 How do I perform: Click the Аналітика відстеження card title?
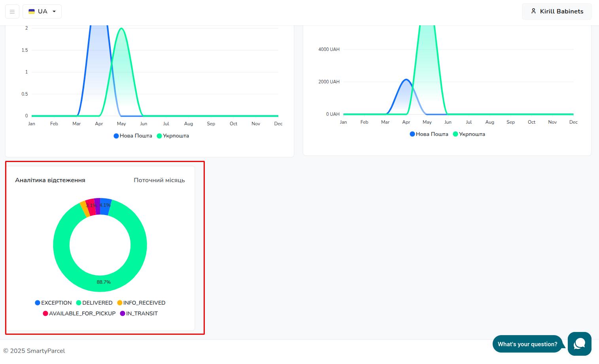[x=50, y=180]
